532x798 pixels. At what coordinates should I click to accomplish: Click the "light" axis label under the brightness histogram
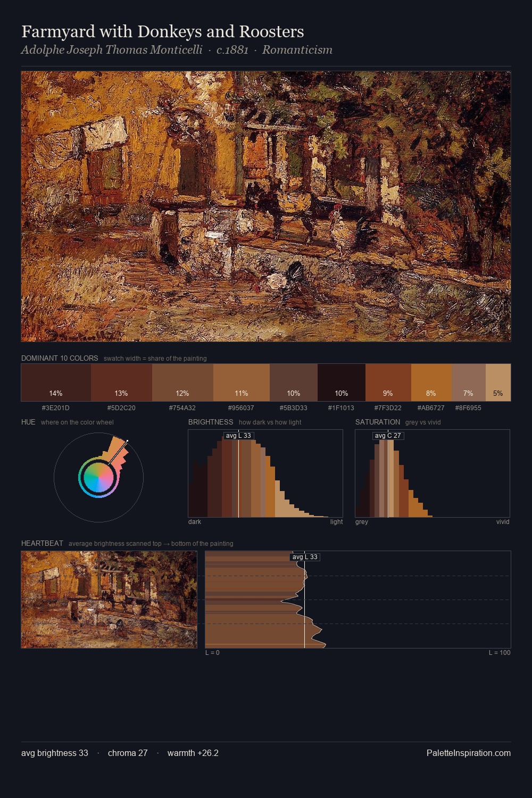click(x=336, y=522)
